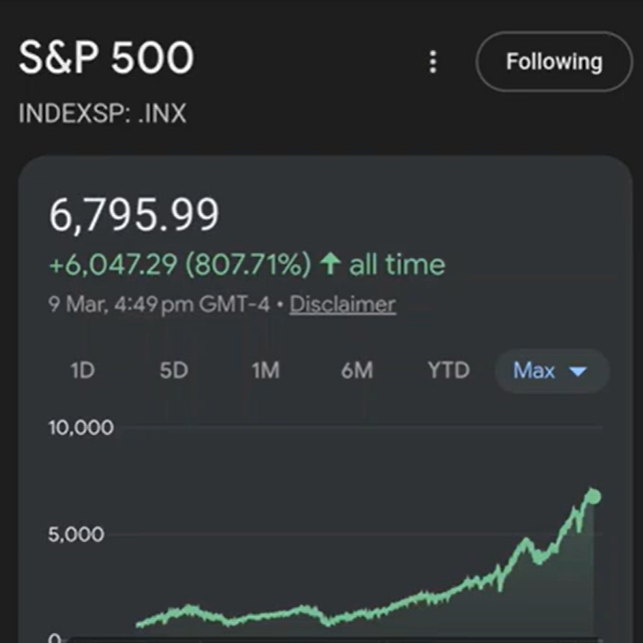Screen dimensions: 643x643
Task: Expand the Max dropdown arrow
Action: pyautogui.click(x=578, y=372)
